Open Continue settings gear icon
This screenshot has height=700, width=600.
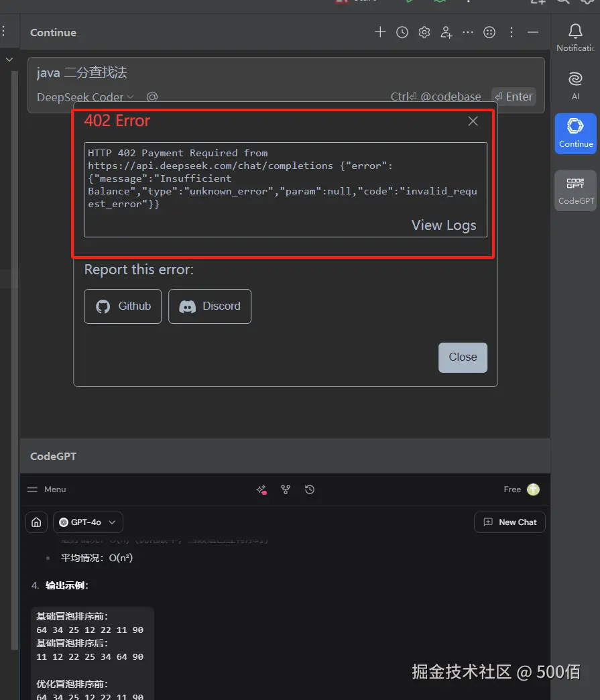pyautogui.click(x=424, y=32)
